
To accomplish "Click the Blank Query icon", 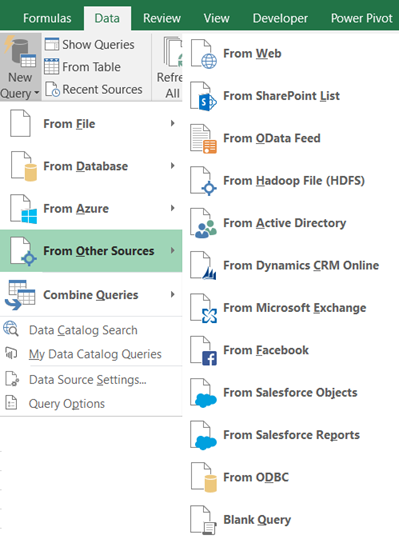I will point(203,520).
